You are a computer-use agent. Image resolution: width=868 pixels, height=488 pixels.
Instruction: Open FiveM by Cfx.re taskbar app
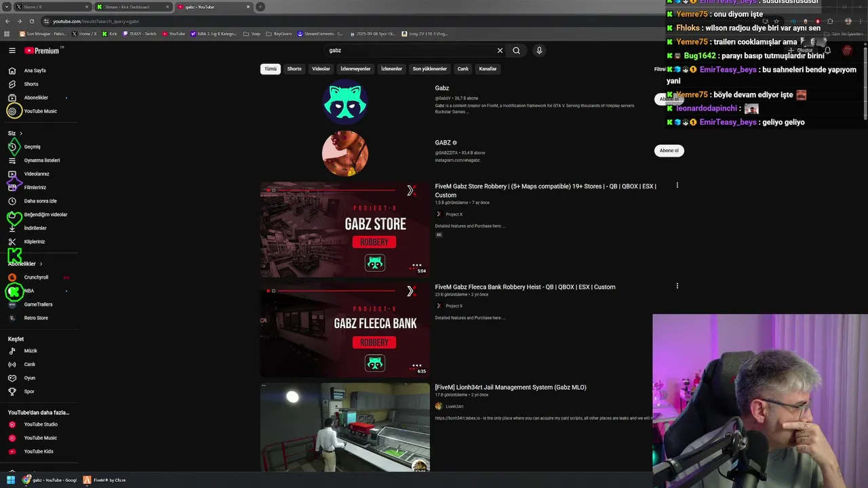[104, 480]
